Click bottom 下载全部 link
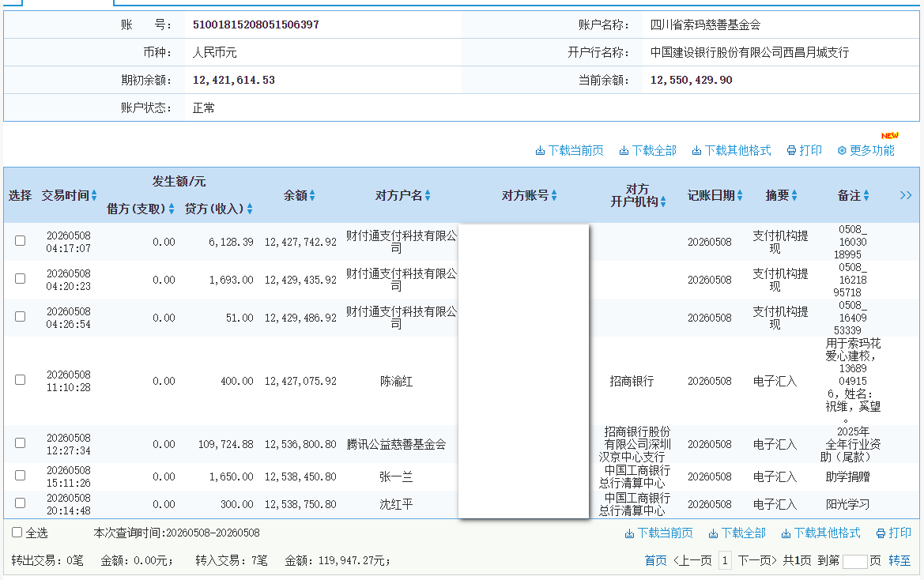This screenshot has width=924, height=580. tap(737, 533)
